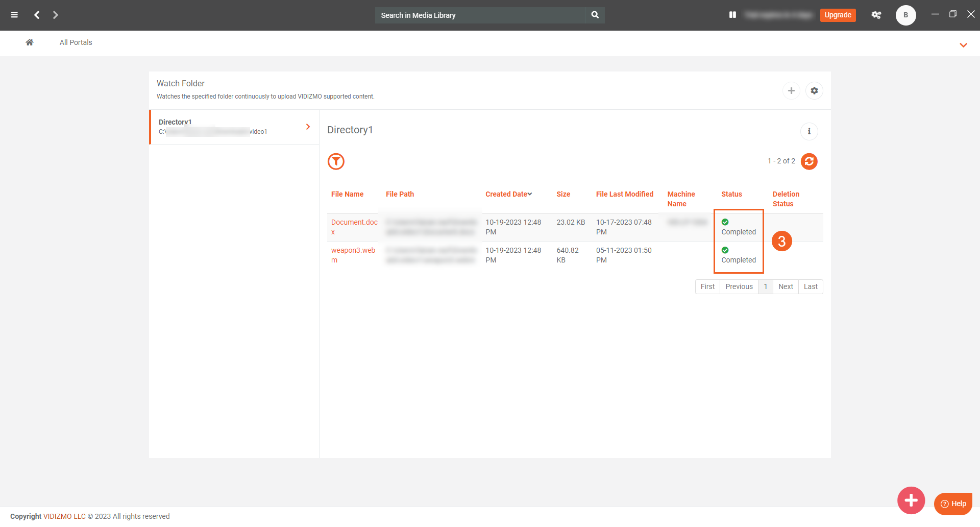Screen dimensions: 980x527
Task: Go back using the left arrow
Action: 37,15
